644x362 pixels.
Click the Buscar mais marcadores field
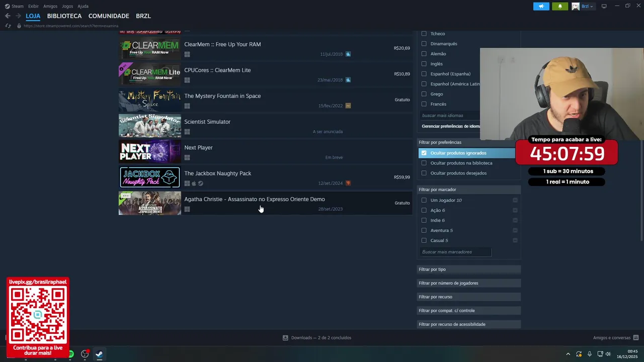pyautogui.click(x=455, y=252)
